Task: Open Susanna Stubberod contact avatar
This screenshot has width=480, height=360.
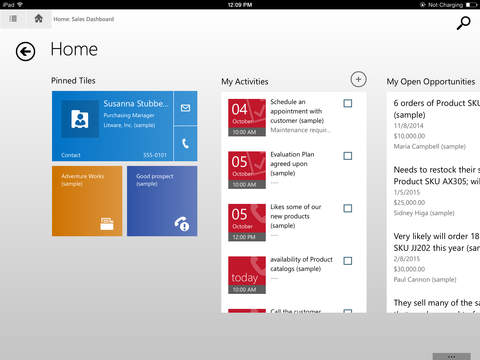Action: coord(80,119)
